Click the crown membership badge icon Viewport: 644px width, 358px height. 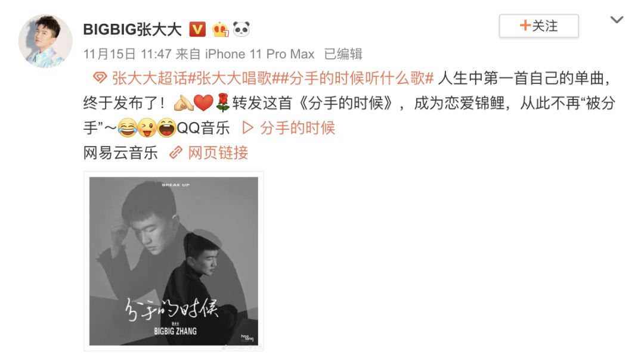[x=220, y=30]
